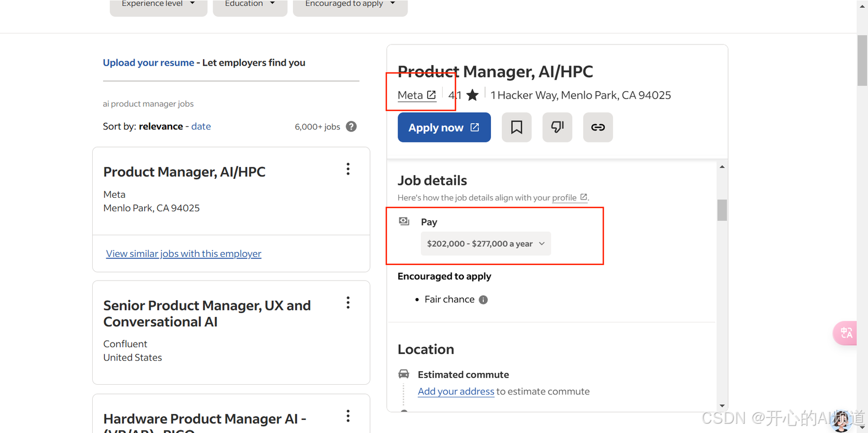The height and width of the screenshot is (433, 868).
Task: Expand the $202,000 - $277,000 a year pay dropdown
Action: click(486, 244)
